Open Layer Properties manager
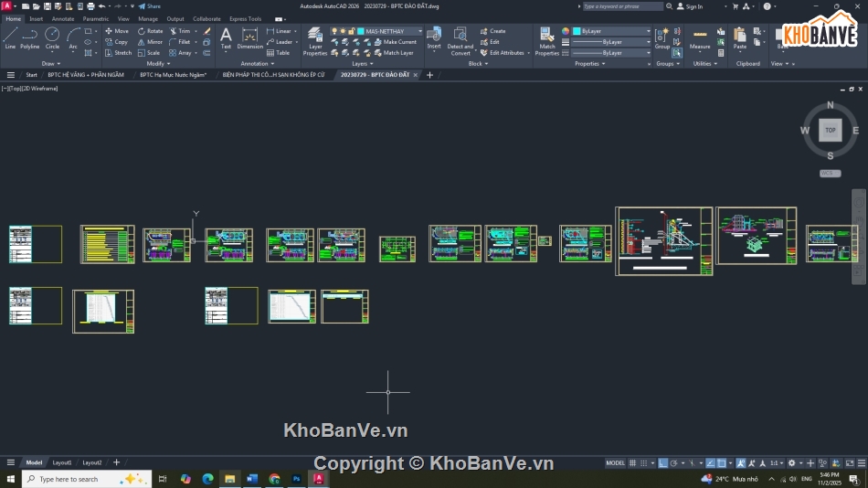 click(315, 39)
